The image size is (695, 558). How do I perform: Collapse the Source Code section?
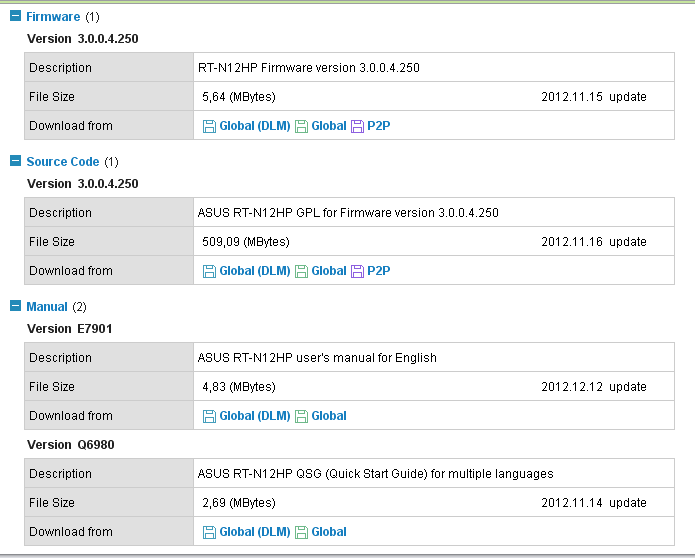coord(15,162)
